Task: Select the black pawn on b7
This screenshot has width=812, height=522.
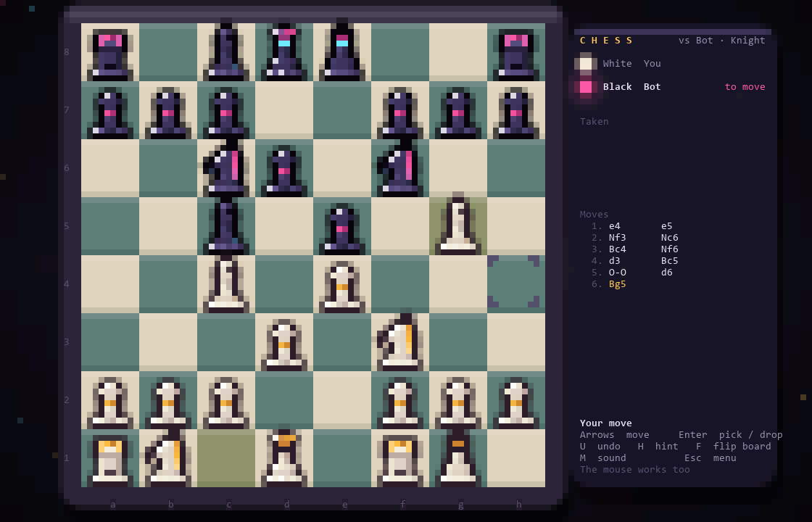Action: tap(167, 113)
